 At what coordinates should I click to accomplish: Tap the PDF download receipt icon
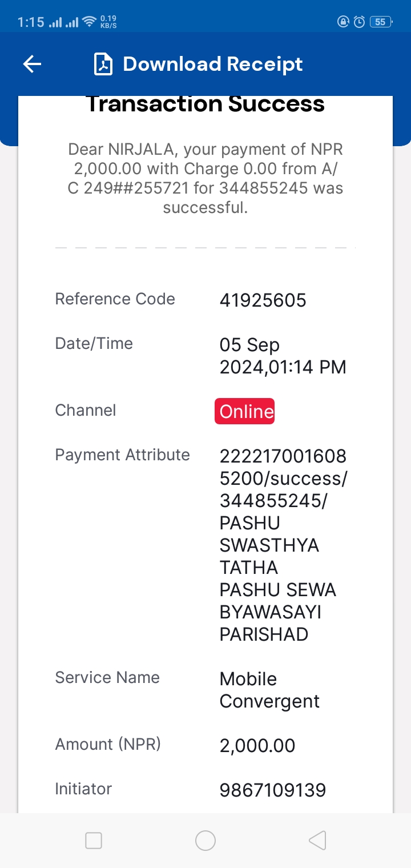tap(103, 65)
